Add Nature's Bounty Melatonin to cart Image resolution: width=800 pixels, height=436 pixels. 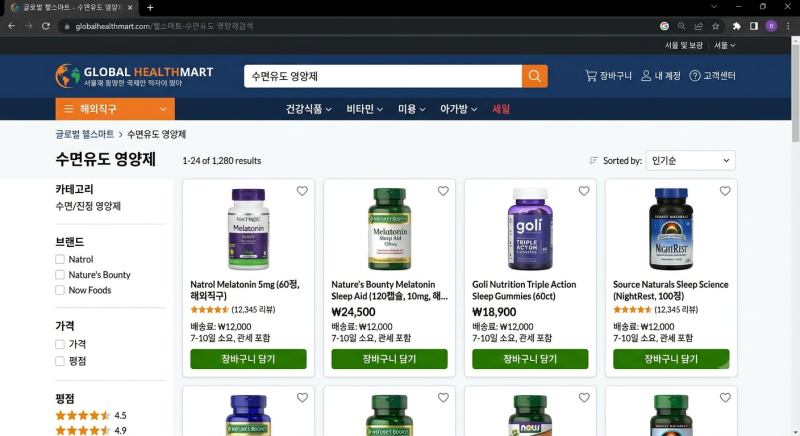(x=389, y=359)
